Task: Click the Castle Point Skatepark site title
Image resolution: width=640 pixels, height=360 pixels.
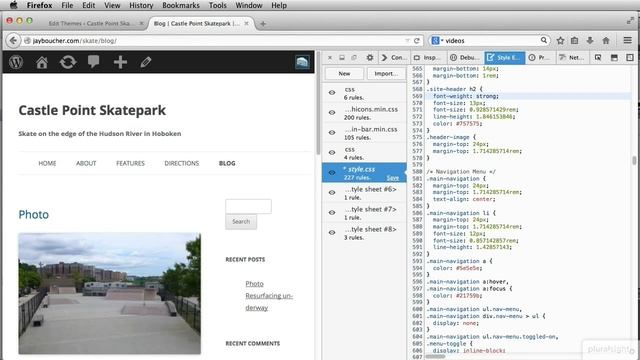Action: click(x=92, y=110)
